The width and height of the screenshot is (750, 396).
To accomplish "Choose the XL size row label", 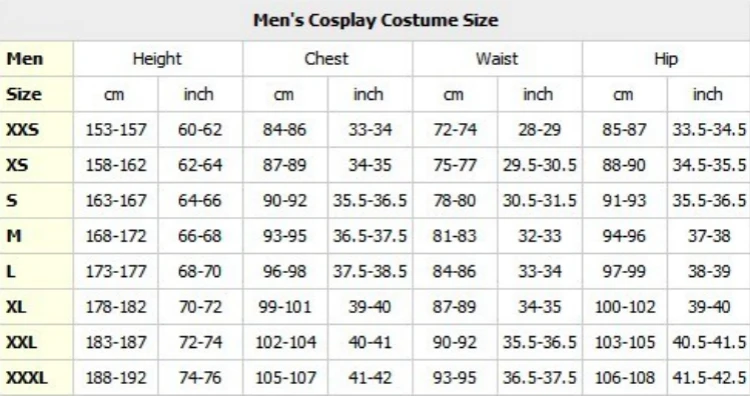I will tap(16, 307).
